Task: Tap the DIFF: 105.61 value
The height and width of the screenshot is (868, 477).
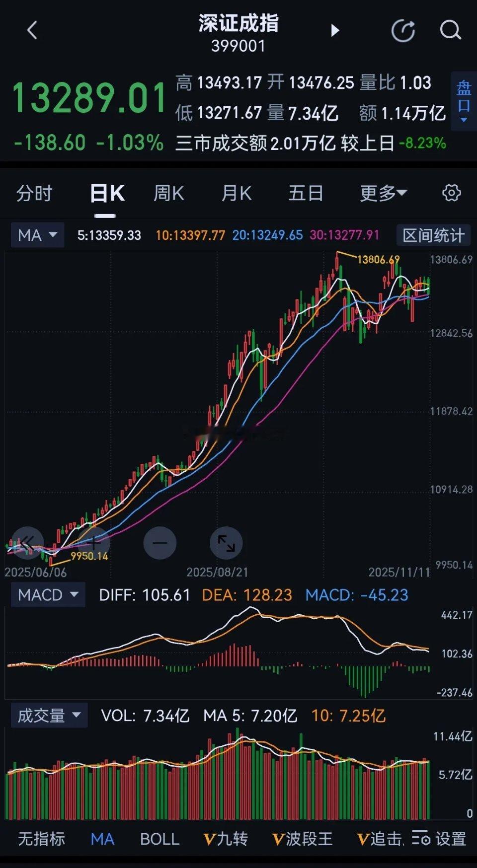Action: [x=145, y=595]
